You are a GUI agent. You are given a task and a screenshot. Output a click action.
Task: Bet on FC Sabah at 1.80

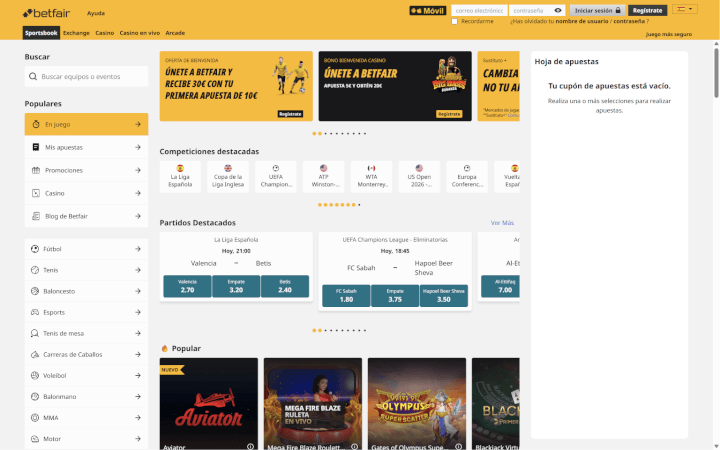(346, 296)
